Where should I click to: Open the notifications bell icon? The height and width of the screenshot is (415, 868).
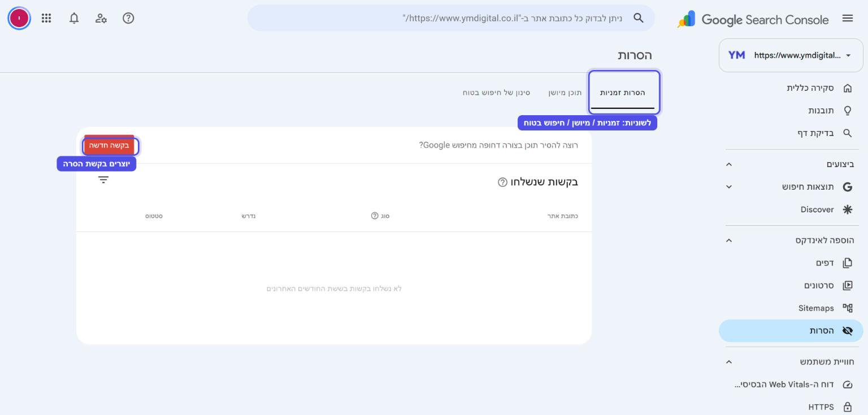74,18
